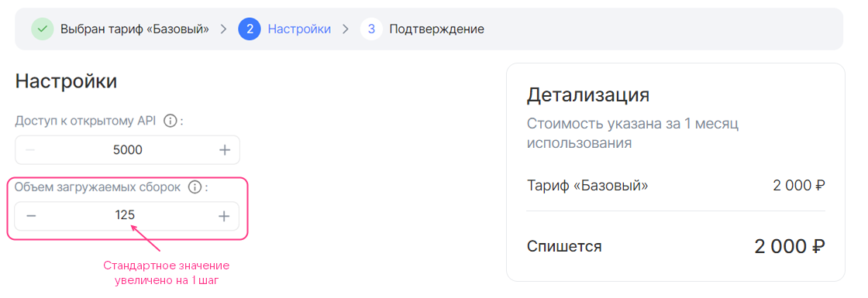This screenshot has height=298, width=868.
Task: Go to the Подтверждение step
Action: pyautogui.click(x=437, y=29)
